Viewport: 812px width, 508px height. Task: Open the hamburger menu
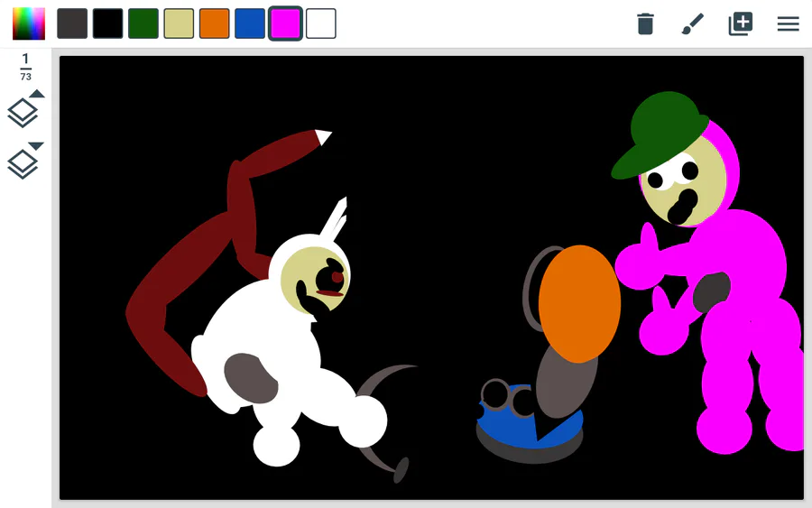789,23
